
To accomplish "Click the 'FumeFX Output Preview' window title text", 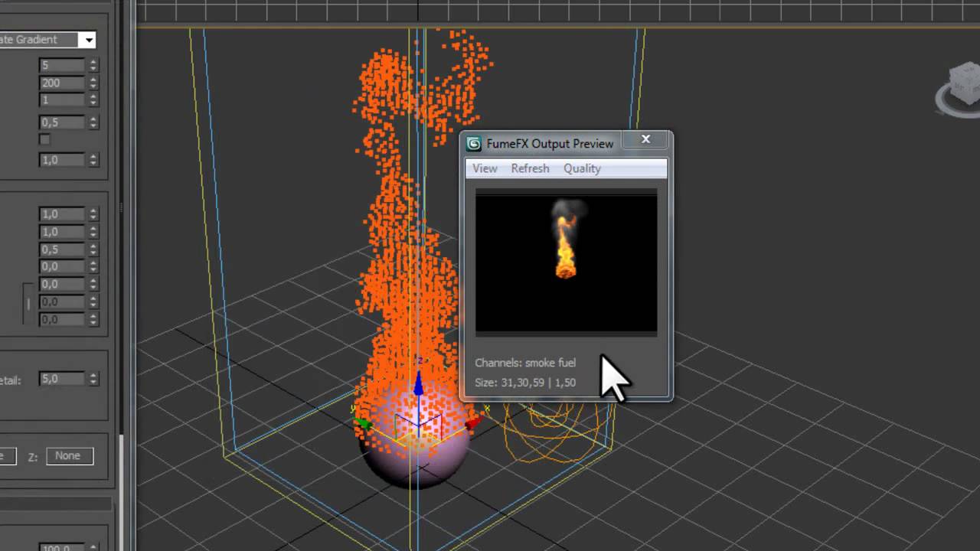I will 550,143.
